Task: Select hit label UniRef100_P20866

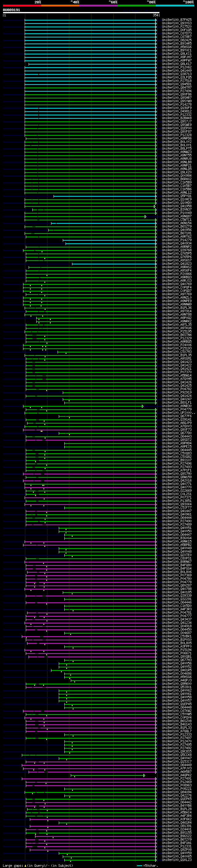Action: [x=177, y=274]
